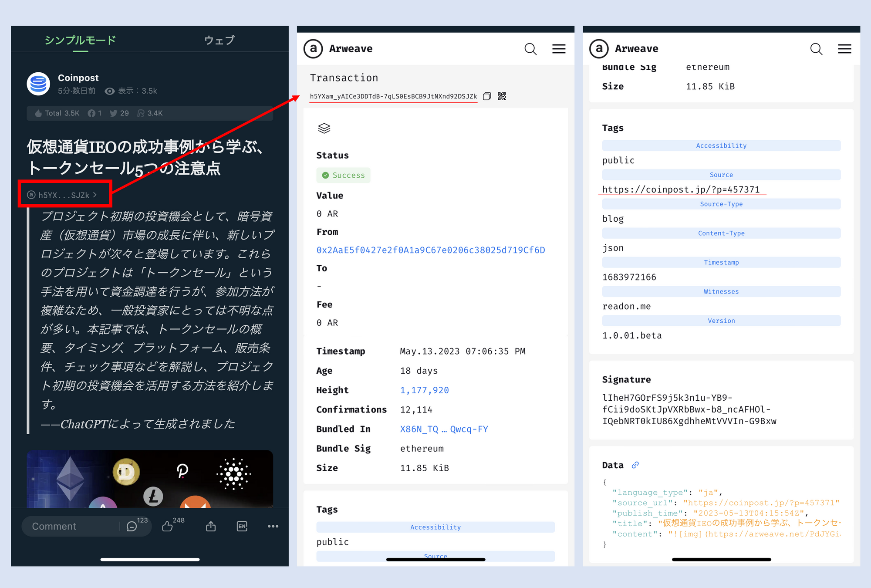Copy the transaction ID with the copy icon

tap(487, 96)
